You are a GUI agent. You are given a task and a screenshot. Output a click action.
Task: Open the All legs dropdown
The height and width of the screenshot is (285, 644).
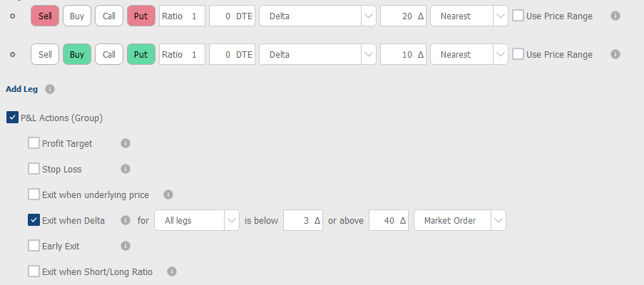point(197,220)
